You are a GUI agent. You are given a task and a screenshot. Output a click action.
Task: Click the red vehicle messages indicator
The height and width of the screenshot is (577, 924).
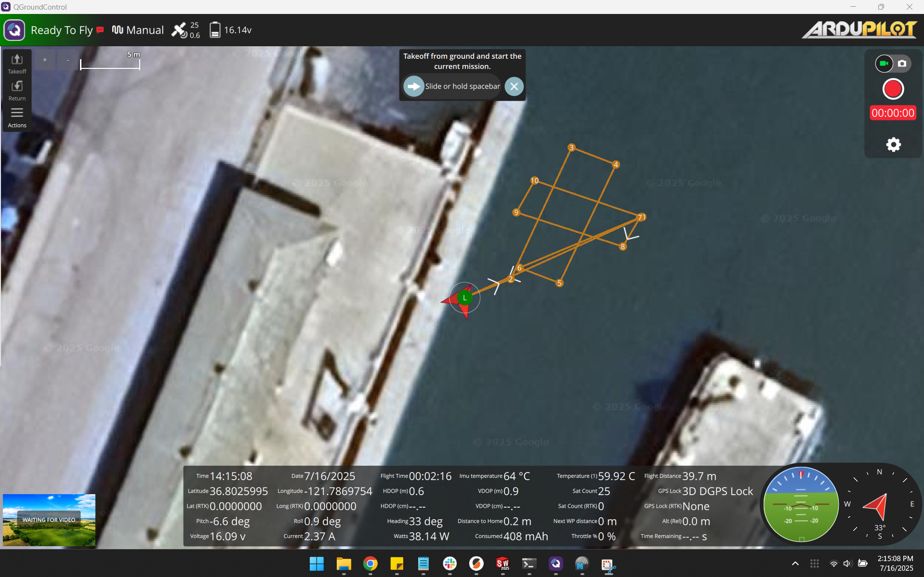point(100,30)
